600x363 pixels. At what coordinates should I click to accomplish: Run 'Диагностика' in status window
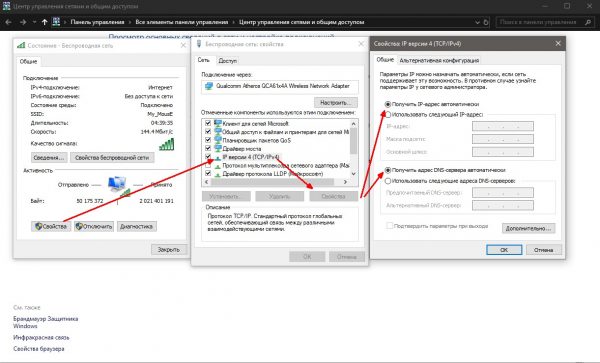click(137, 226)
